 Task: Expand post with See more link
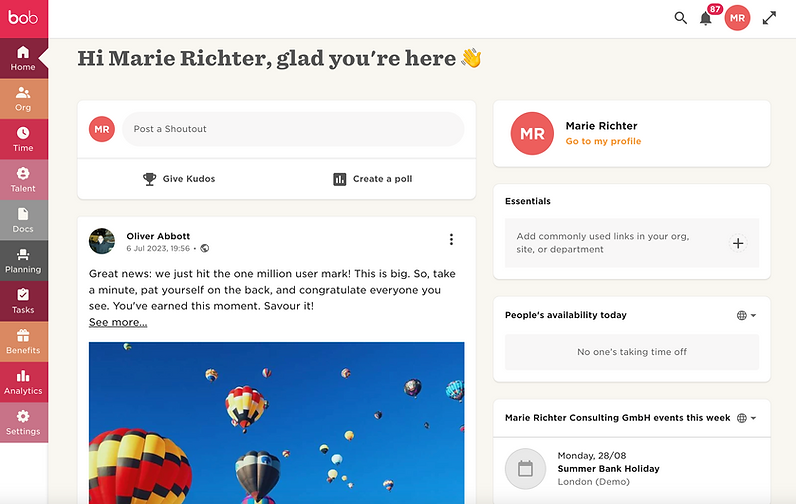point(118,322)
